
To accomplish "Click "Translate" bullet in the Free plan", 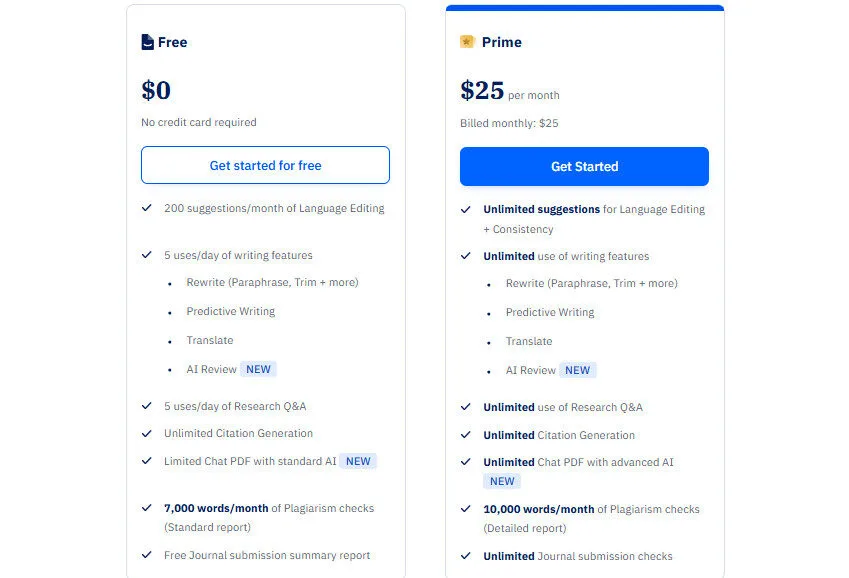I will [x=209, y=340].
